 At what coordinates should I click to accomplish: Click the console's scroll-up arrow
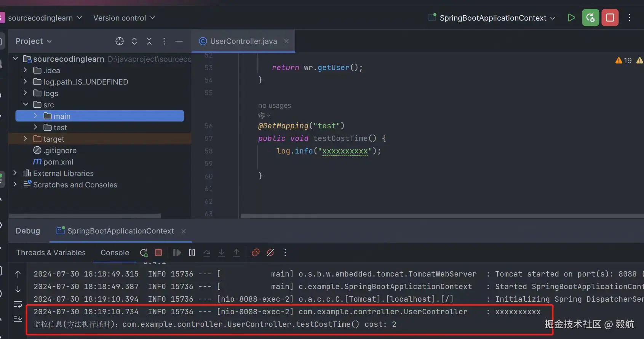coord(18,274)
